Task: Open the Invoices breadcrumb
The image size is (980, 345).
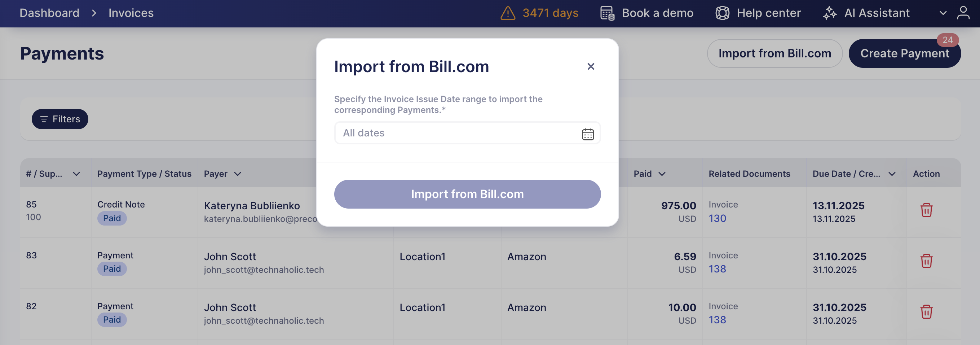Action: (x=131, y=13)
